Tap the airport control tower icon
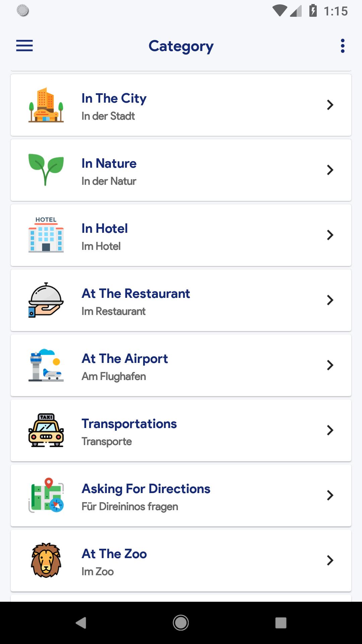Image resolution: width=362 pixels, height=644 pixels. click(x=46, y=365)
